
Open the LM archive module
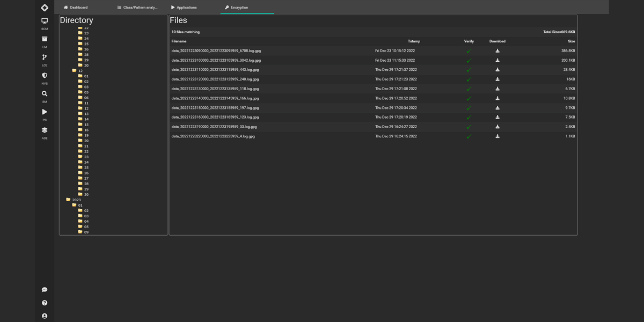click(x=44, y=39)
